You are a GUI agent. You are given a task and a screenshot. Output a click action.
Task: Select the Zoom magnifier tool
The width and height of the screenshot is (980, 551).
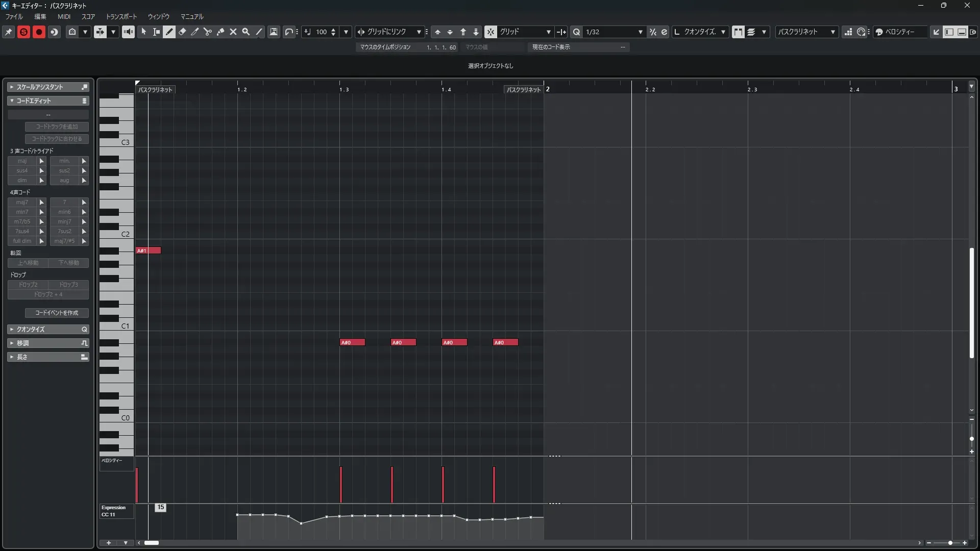(246, 32)
